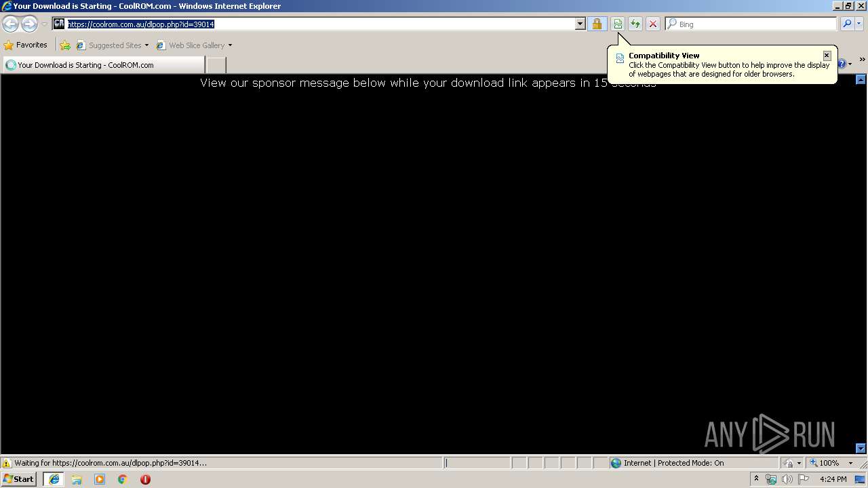Screen dimensions: 868x488
Task: Click the sponsor message countdown text
Action: (x=428, y=83)
